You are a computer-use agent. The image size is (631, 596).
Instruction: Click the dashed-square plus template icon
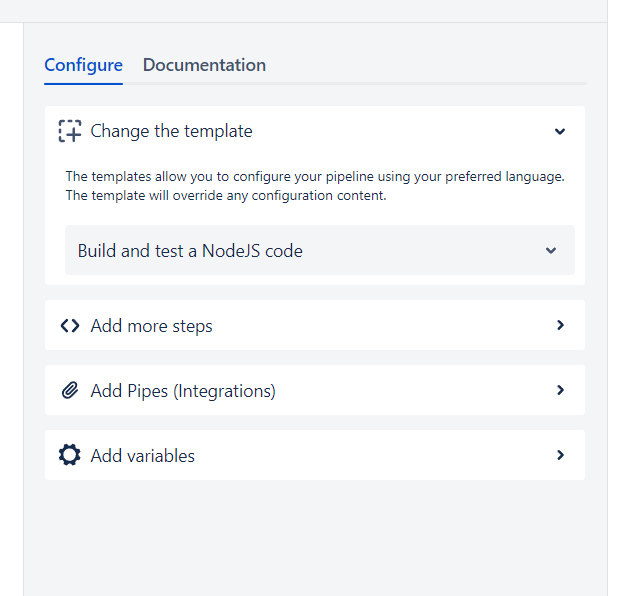[70, 131]
